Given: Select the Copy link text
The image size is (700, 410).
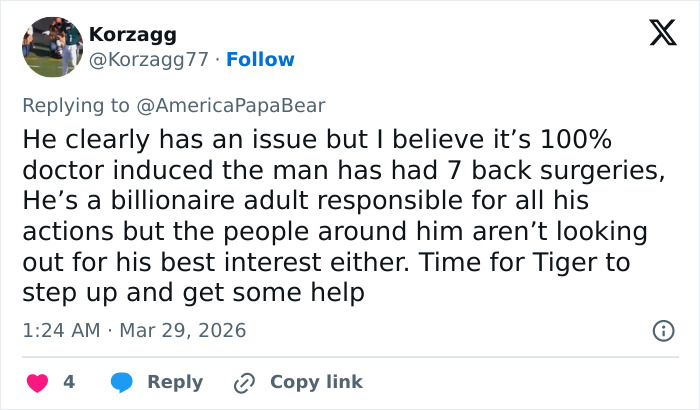Looking at the screenshot, I should (x=316, y=382).
